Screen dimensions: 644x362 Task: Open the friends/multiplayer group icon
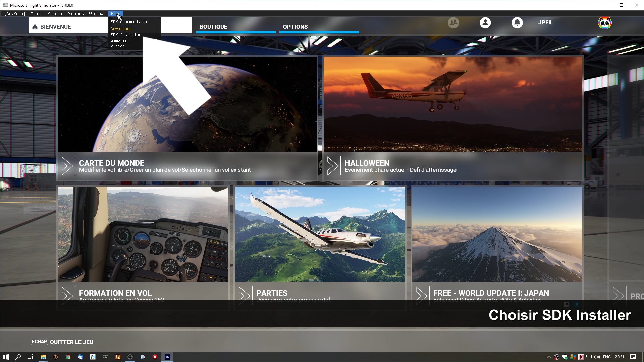pos(453,23)
